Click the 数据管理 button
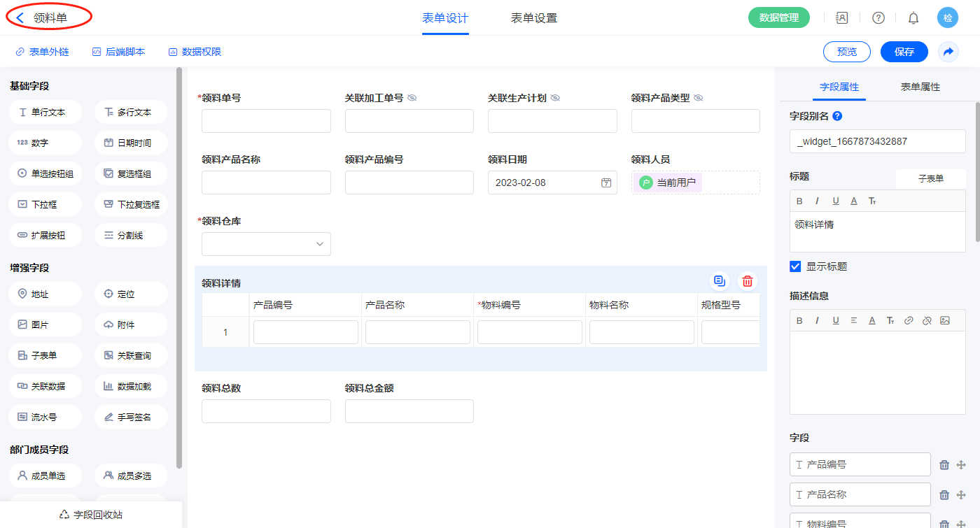The width and height of the screenshot is (980, 528). coord(778,18)
